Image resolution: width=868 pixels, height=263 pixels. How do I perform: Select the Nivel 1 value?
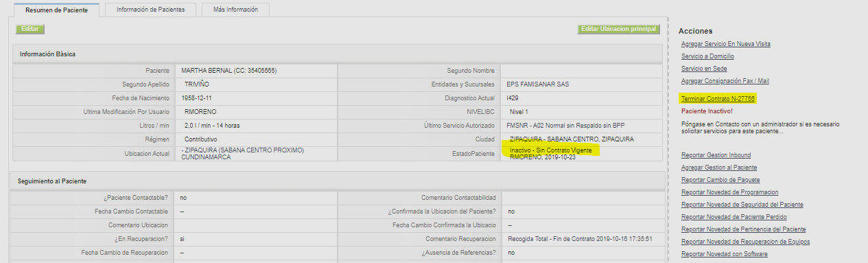[x=519, y=111]
